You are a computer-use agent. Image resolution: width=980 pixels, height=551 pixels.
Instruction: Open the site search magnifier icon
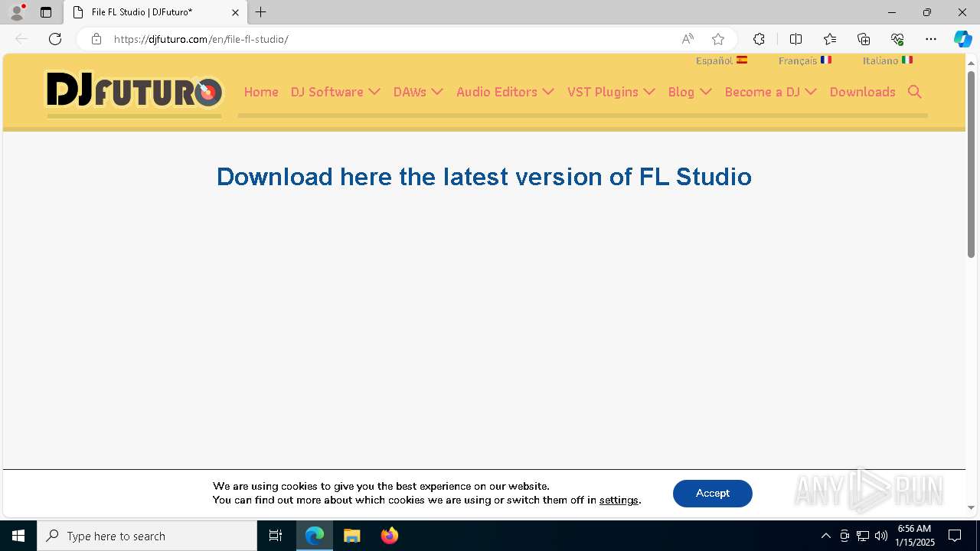coord(914,92)
